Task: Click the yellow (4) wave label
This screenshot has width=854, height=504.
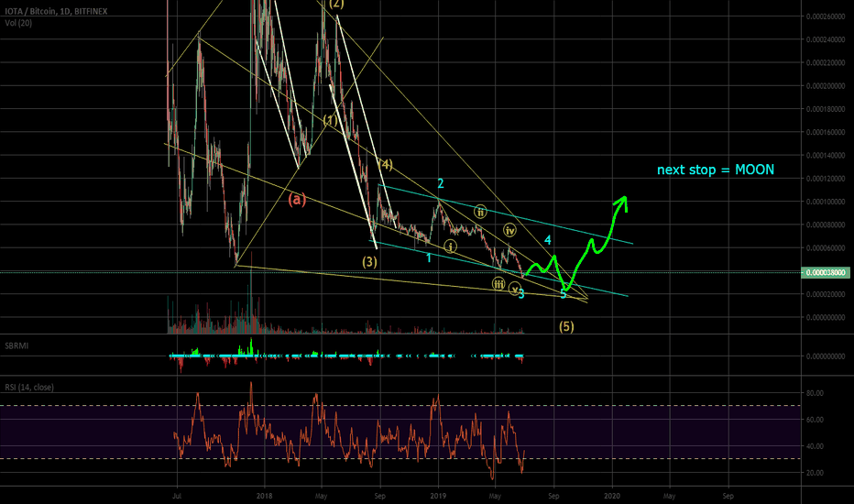Action: click(385, 165)
